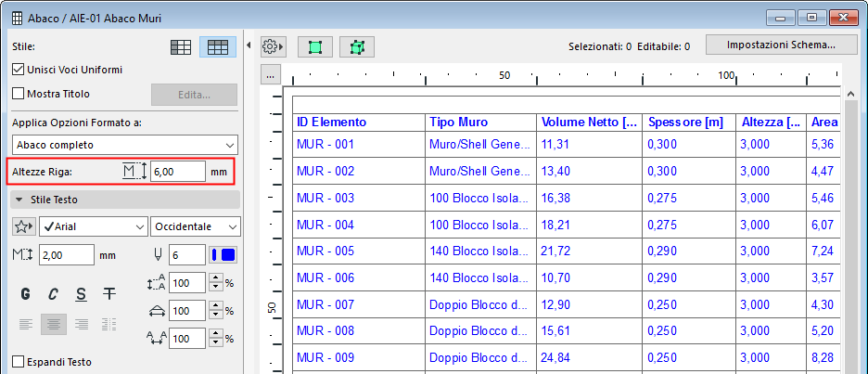Select cell MUR - 003

[359, 198]
